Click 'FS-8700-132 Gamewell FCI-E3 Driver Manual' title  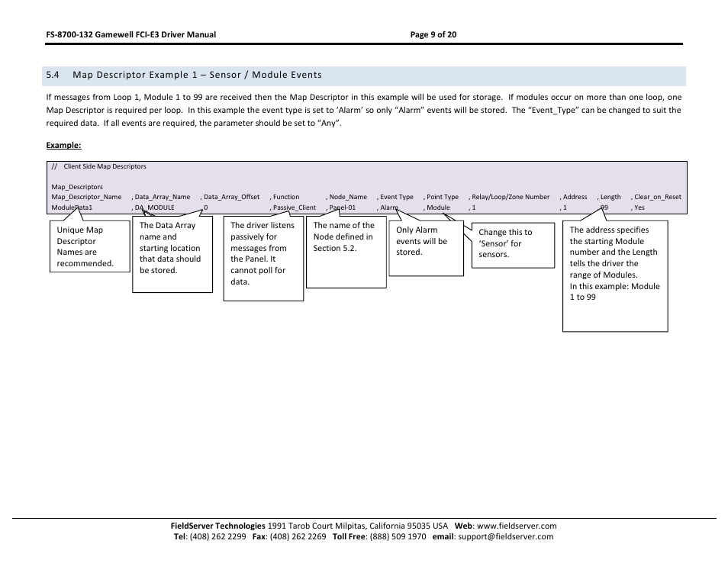(x=131, y=34)
